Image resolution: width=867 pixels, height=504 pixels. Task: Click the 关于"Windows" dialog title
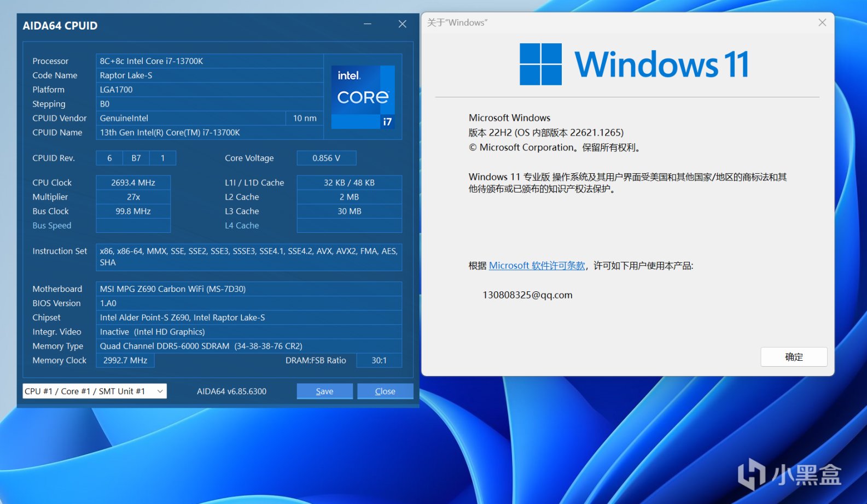pyautogui.click(x=457, y=22)
